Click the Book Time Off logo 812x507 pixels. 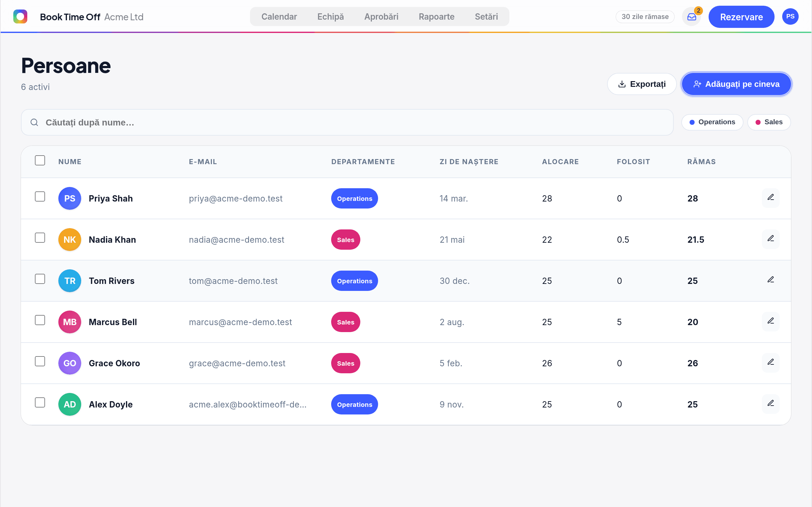pyautogui.click(x=20, y=17)
